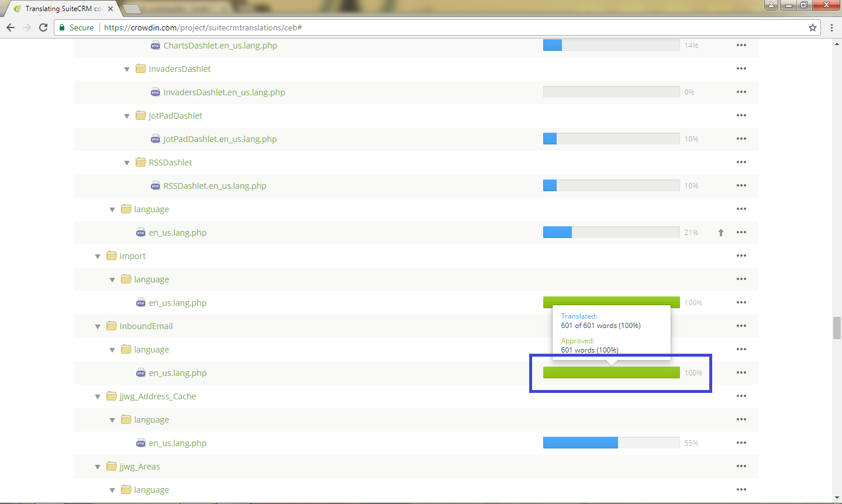Click the folder icon next to InboundEmail
The width and height of the screenshot is (842, 504).
point(112,326)
